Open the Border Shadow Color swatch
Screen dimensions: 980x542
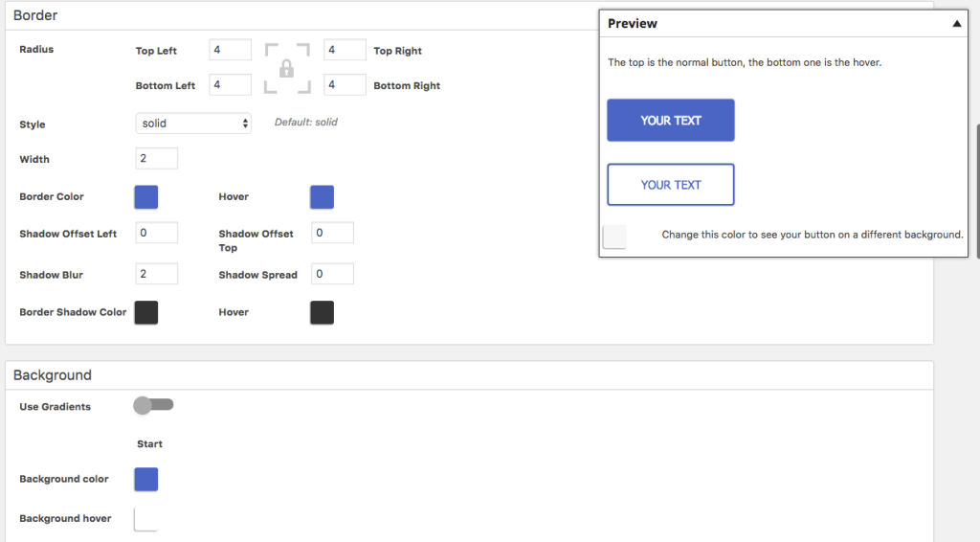(146, 312)
